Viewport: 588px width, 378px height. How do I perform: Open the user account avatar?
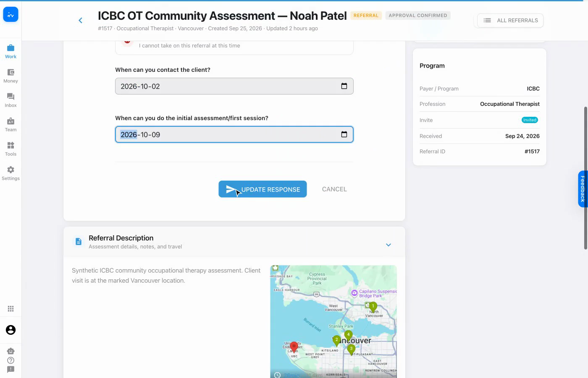10,330
